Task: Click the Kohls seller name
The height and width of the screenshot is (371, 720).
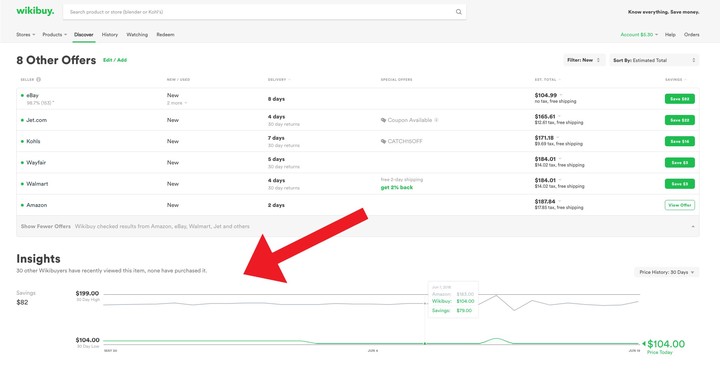Action: point(33,141)
